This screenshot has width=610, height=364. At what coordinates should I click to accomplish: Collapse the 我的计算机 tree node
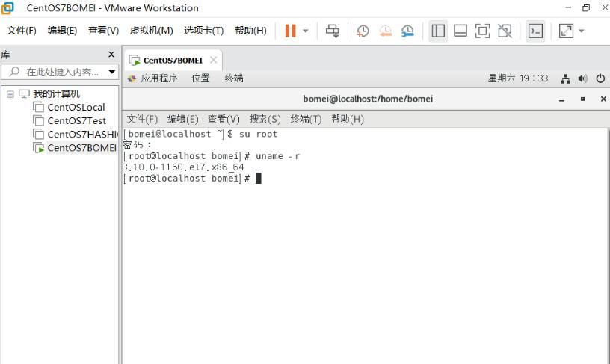[10, 94]
